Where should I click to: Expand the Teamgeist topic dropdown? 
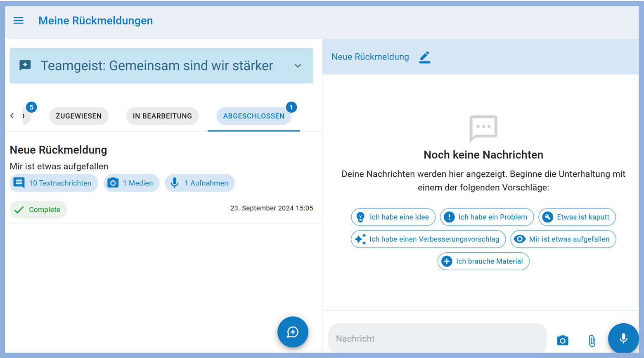298,65
